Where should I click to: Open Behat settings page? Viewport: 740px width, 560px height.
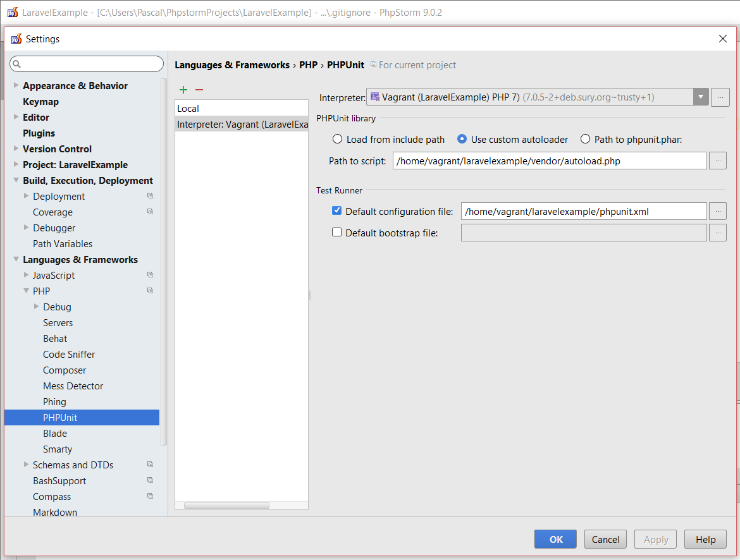point(55,338)
